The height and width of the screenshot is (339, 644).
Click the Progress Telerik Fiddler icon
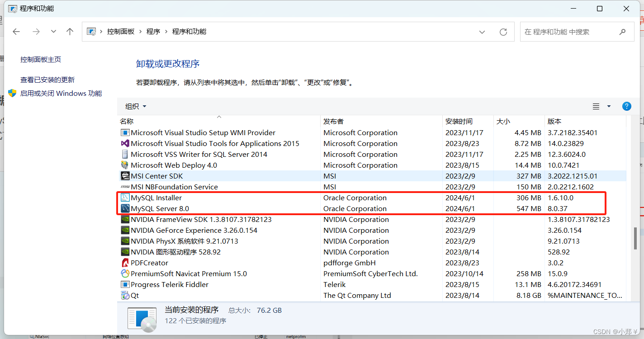[x=125, y=284]
